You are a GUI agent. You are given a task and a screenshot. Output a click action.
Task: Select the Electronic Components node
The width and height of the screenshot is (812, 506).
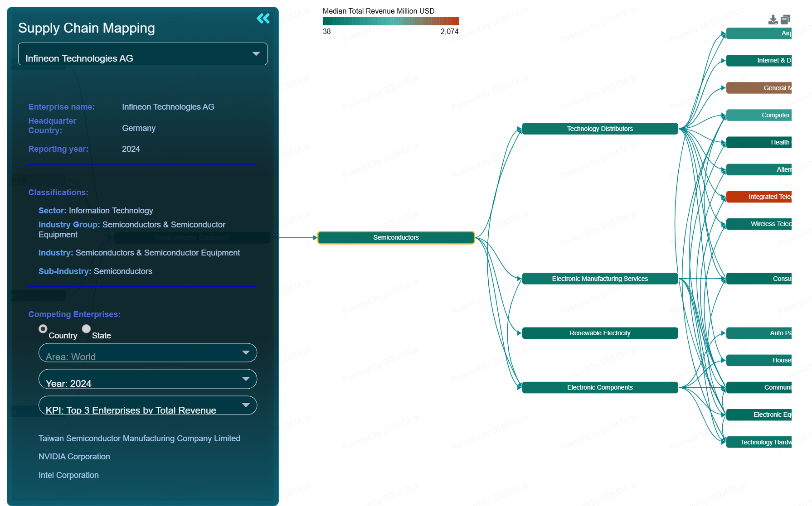[x=600, y=388]
